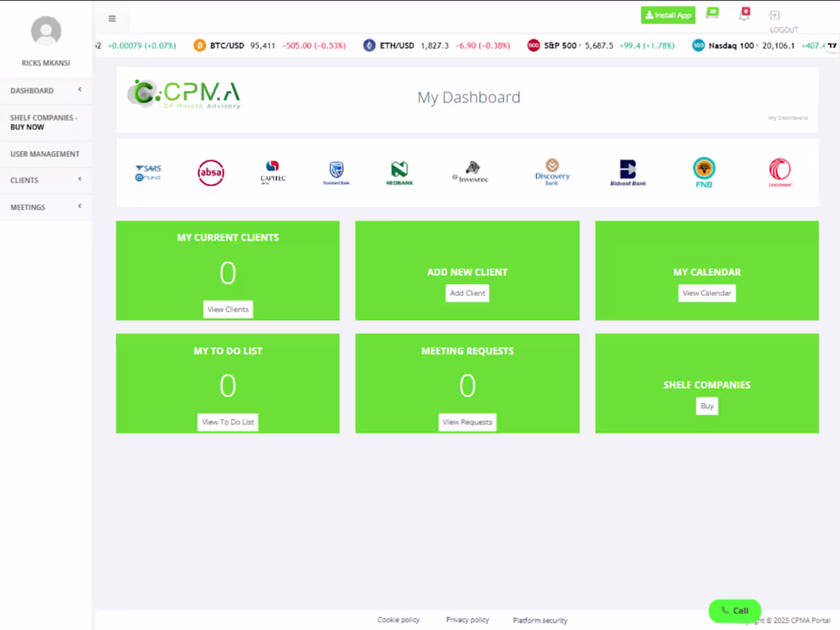Click the FNB bank logo
Viewport: 840px width, 630px height.
coord(703,172)
